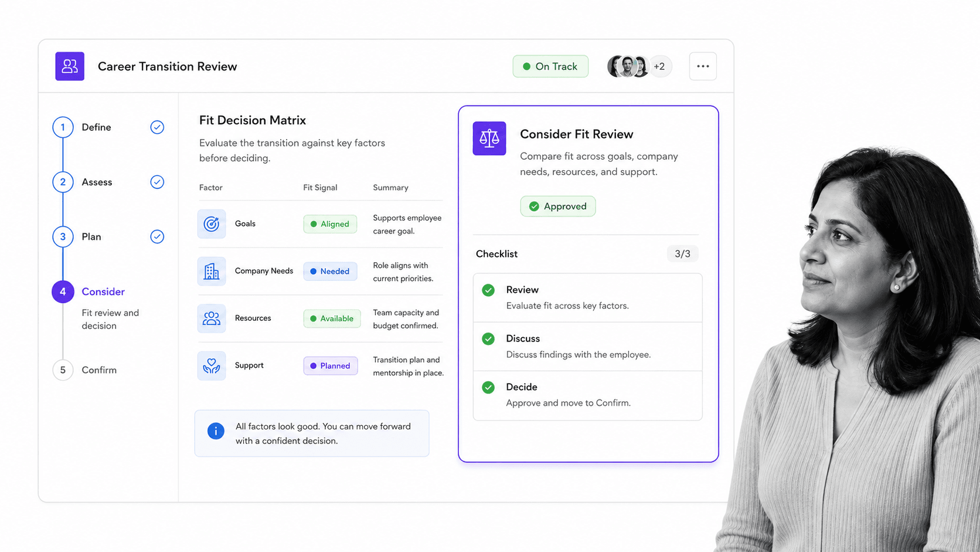Click the collaborator avatar group
This screenshot has width=980, height=552.
tap(628, 66)
